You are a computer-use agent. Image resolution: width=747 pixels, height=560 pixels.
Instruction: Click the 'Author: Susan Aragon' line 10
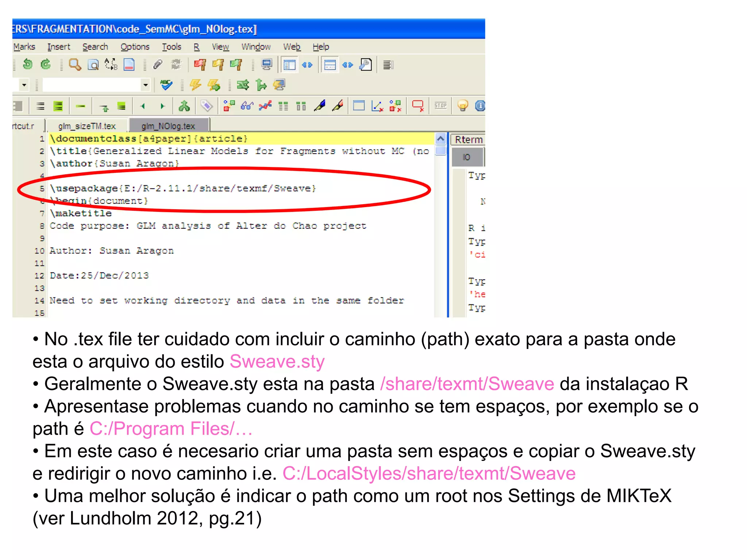tap(112, 251)
